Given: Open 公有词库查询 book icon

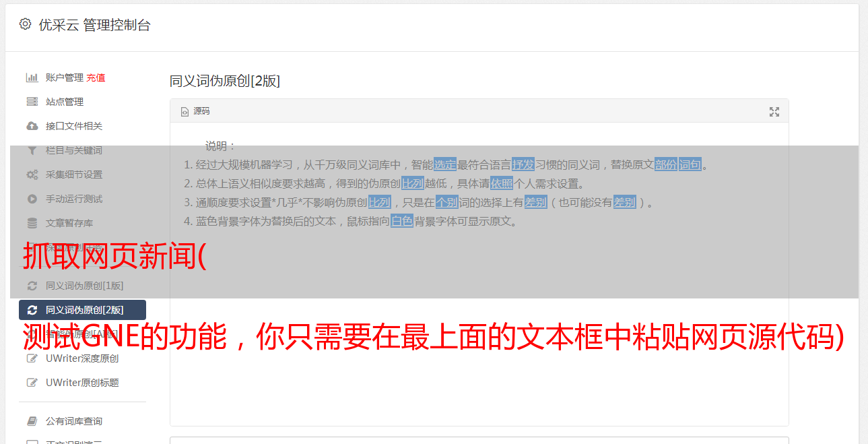Looking at the screenshot, I should tap(32, 421).
